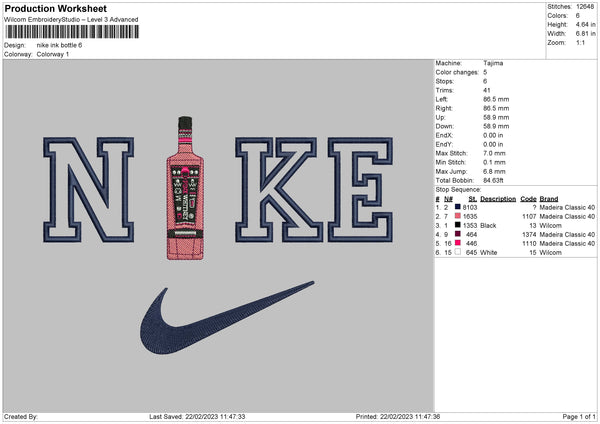600x424 pixels.
Task: Click code 1107 in stop sequence row 2
Action: click(529, 216)
